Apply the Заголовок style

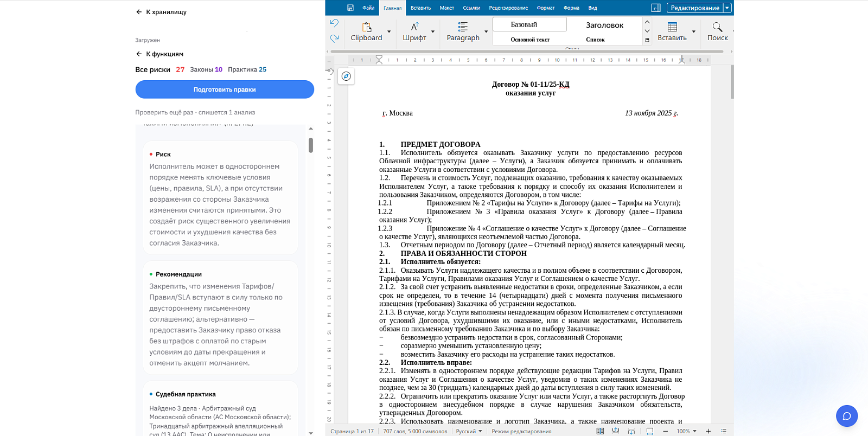point(604,25)
